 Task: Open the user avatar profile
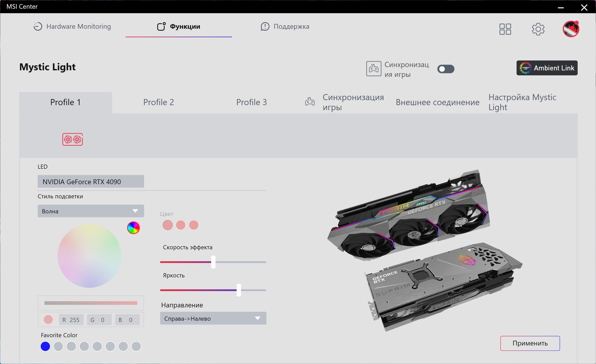(x=571, y=29)
